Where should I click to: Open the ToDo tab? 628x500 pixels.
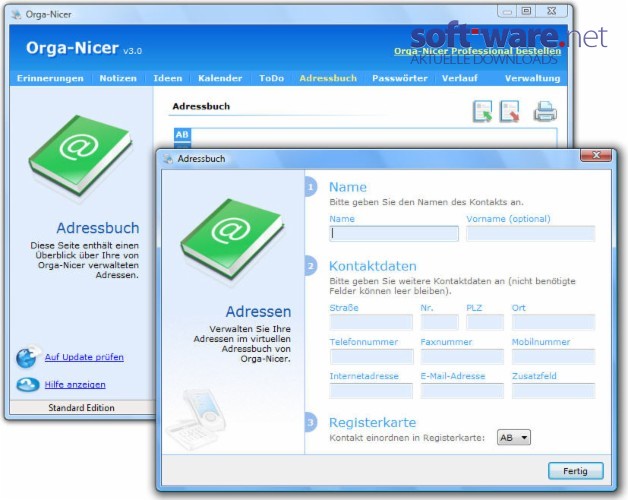(271, 78)
